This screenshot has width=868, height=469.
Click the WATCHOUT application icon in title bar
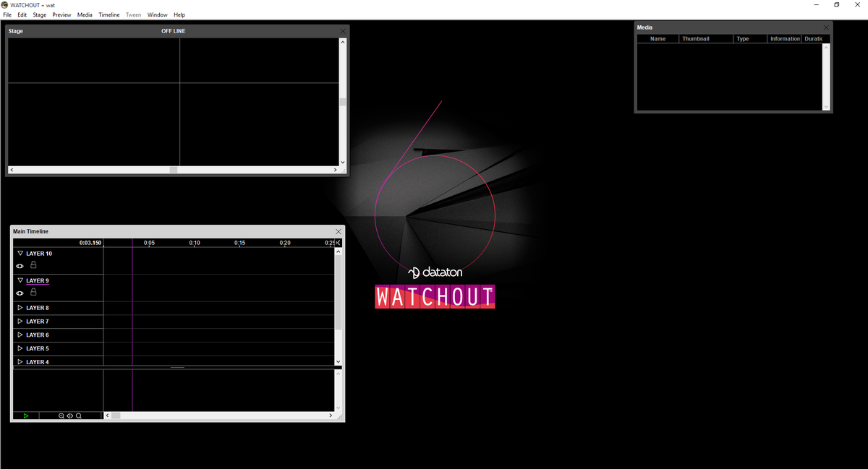(x=5, y=4)
